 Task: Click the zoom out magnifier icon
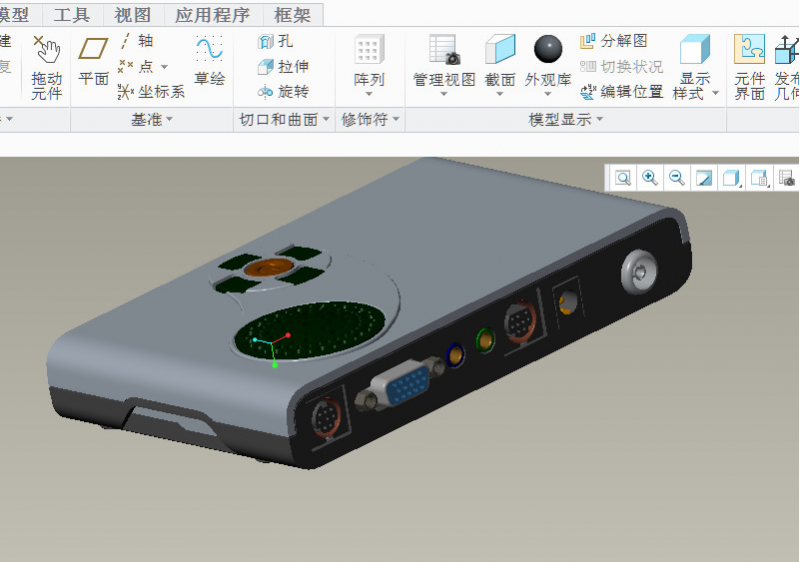point(677,178)
